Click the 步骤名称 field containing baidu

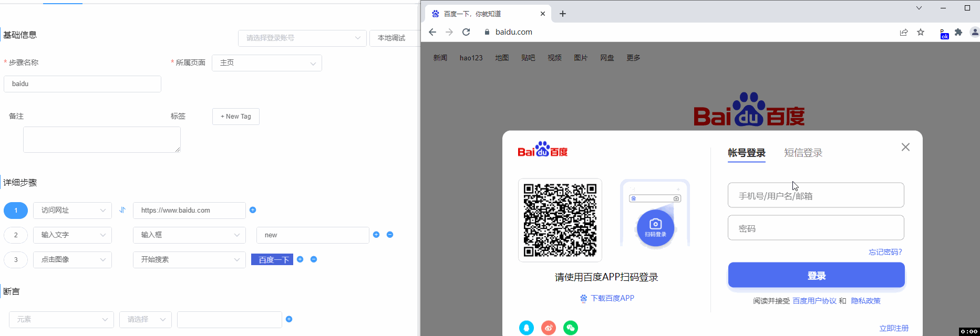tap(82, 84)
